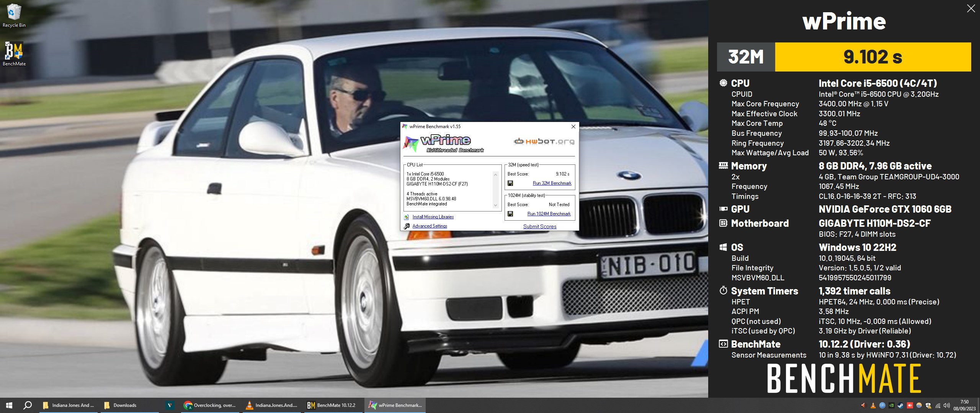The image size is (980, 413).
Task: Switch to wPrime Benchmark taskbar item
Action: click(395, 405)
